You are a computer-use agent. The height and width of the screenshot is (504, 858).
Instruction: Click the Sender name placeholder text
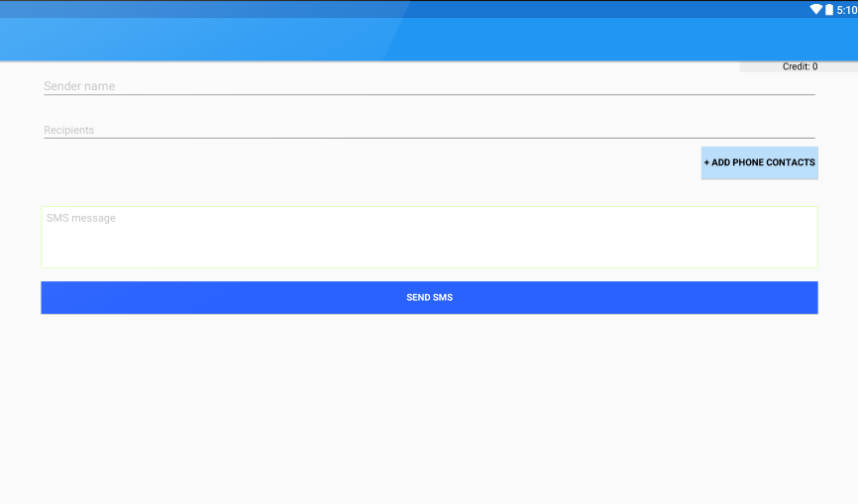[79, 86]
